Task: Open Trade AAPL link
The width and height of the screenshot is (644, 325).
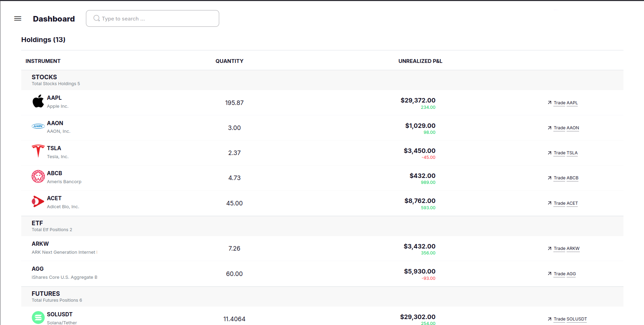Action: click(565, 103)
